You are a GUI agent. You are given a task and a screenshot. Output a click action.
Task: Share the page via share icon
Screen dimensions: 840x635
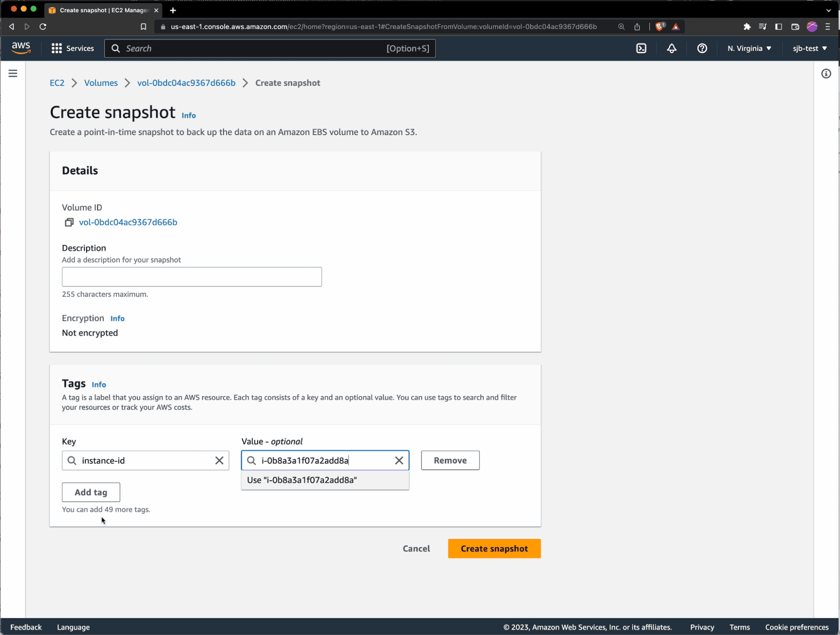(637, 26)
